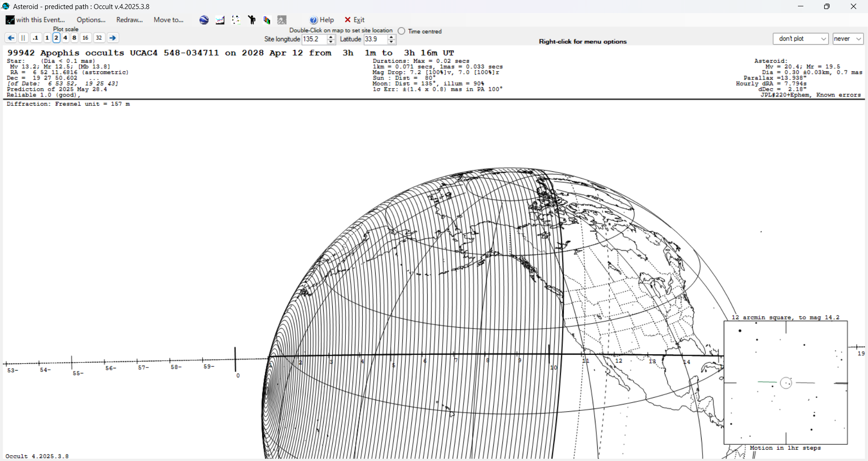Click the Latitude input field
Viewport: 868px width, 461px height.
(x=376, y=39)
